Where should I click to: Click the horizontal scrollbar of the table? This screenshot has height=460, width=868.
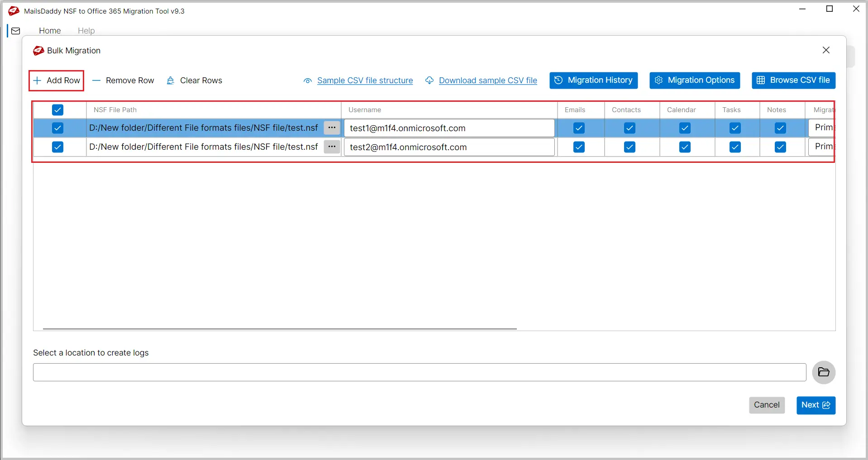pos(280,329)
